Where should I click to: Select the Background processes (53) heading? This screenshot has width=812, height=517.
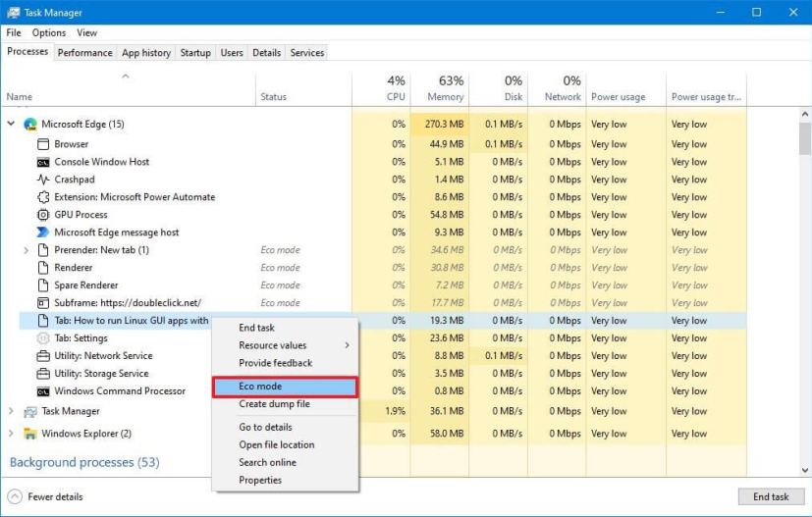coord(84,462)
